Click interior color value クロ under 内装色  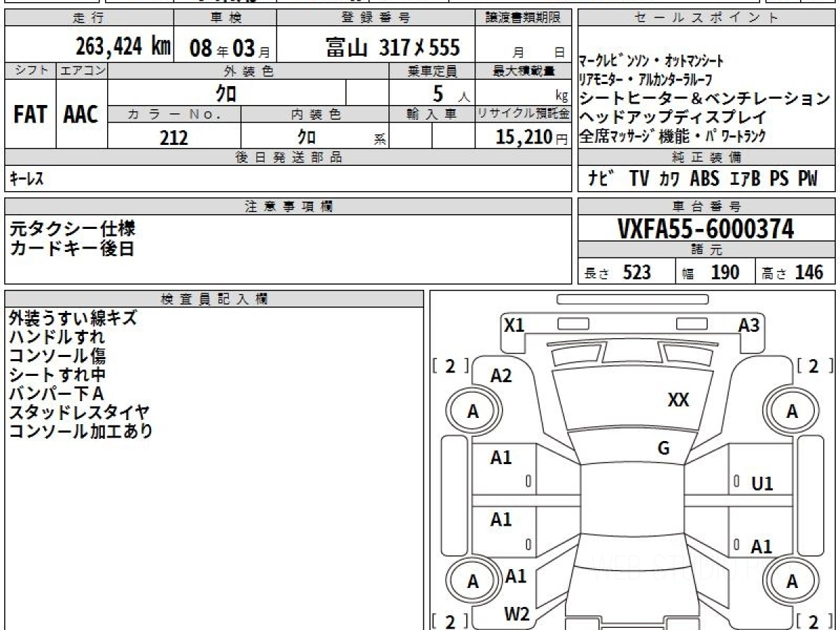click(x=306, y=136)
